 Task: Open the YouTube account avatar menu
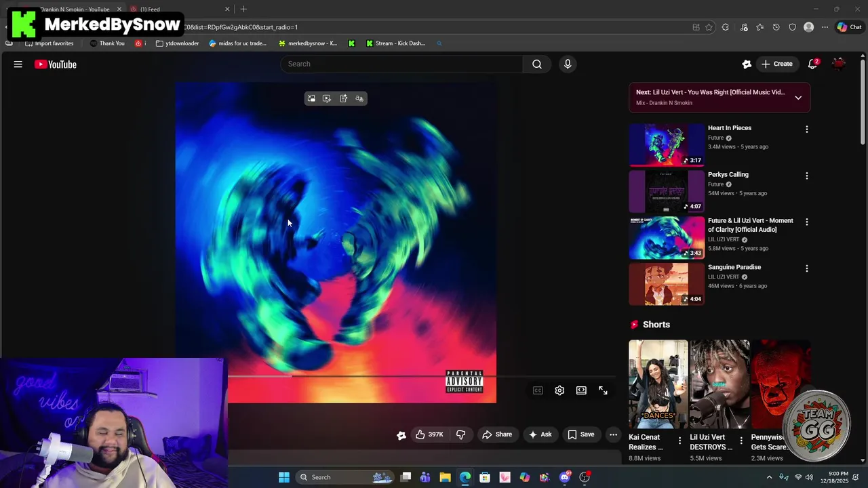point(839,64)
